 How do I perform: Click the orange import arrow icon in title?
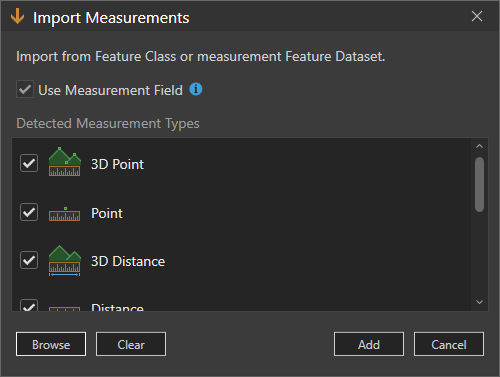point(17,16)
